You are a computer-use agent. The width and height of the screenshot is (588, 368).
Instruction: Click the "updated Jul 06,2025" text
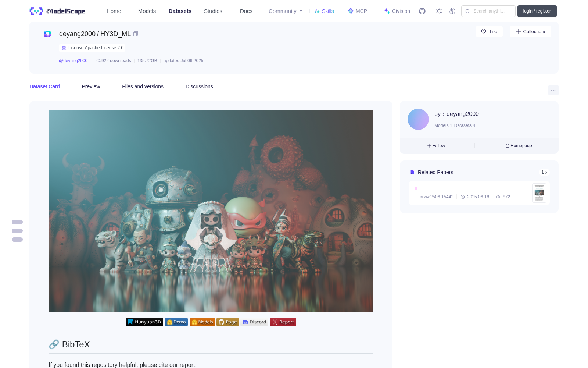point(183,61)
